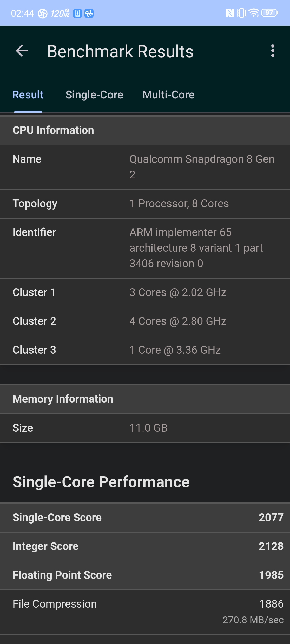Screen dimensions: 290x644
Task: Tap the vibrate mode status icon
Action: tap(241, 13)
